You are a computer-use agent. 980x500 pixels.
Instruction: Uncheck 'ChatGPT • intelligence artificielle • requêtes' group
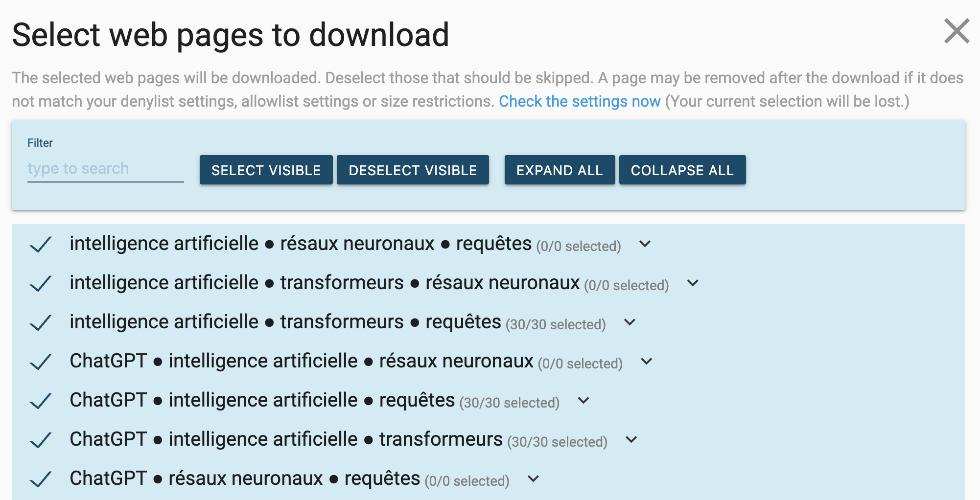(x=41, y=401)
